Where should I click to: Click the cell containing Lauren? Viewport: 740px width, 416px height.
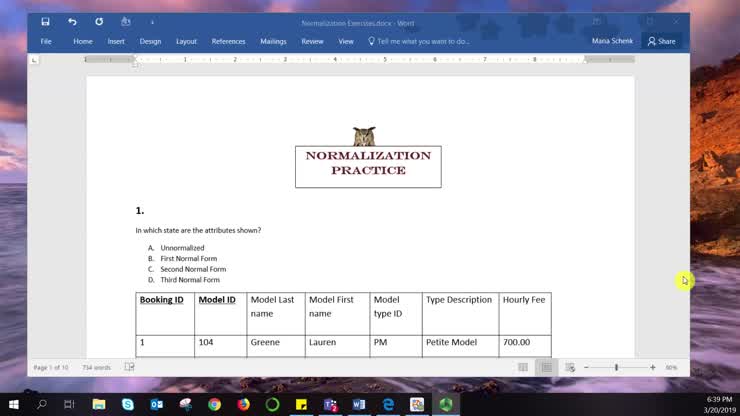(x=337, y=346)
